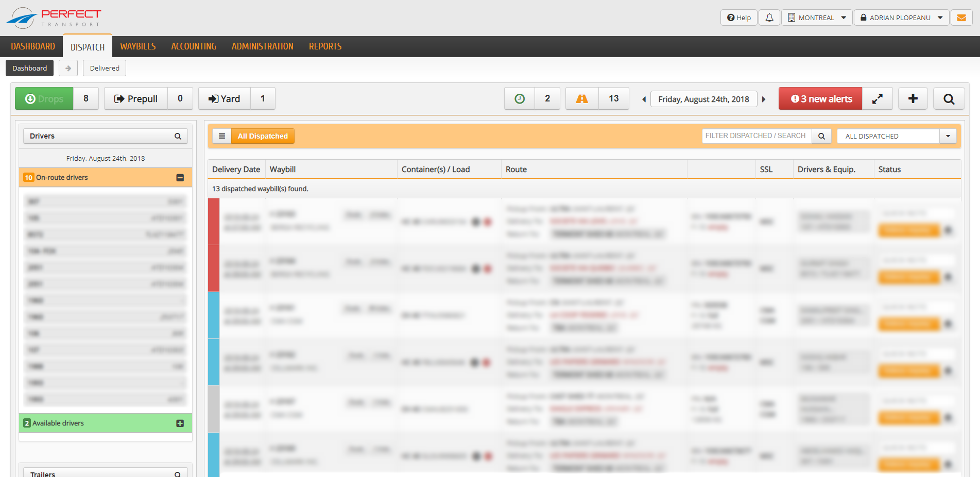Toggle the All Dispatched filter button
Screen dimensions: 980x477
(x=263, y=135)
